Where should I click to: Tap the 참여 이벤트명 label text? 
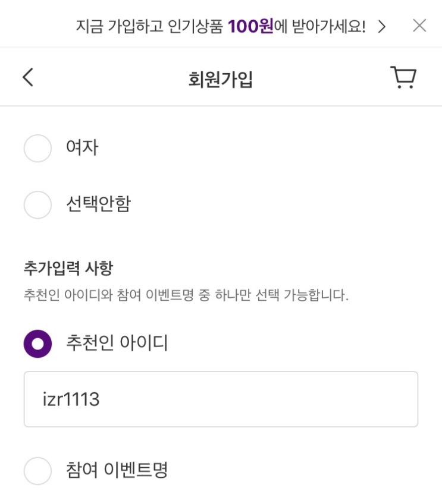(117, 471)
